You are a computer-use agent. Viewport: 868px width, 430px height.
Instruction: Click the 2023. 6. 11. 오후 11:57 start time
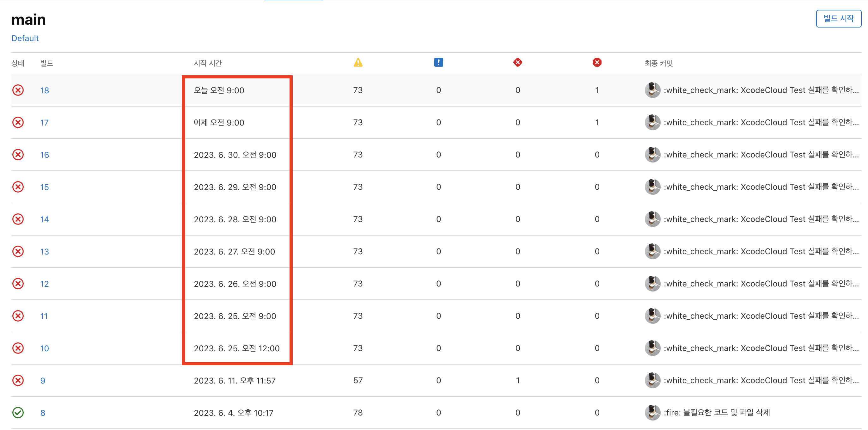point(235,380)
